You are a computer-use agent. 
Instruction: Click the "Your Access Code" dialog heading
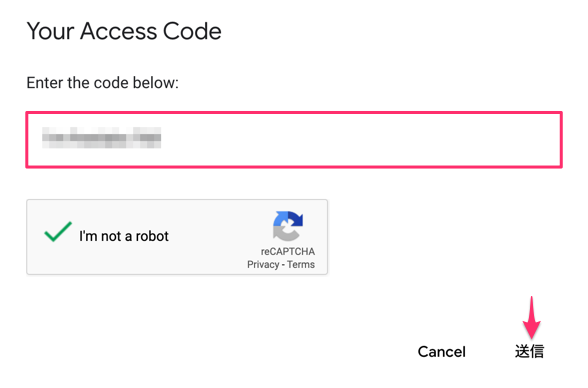click(124, 31)
